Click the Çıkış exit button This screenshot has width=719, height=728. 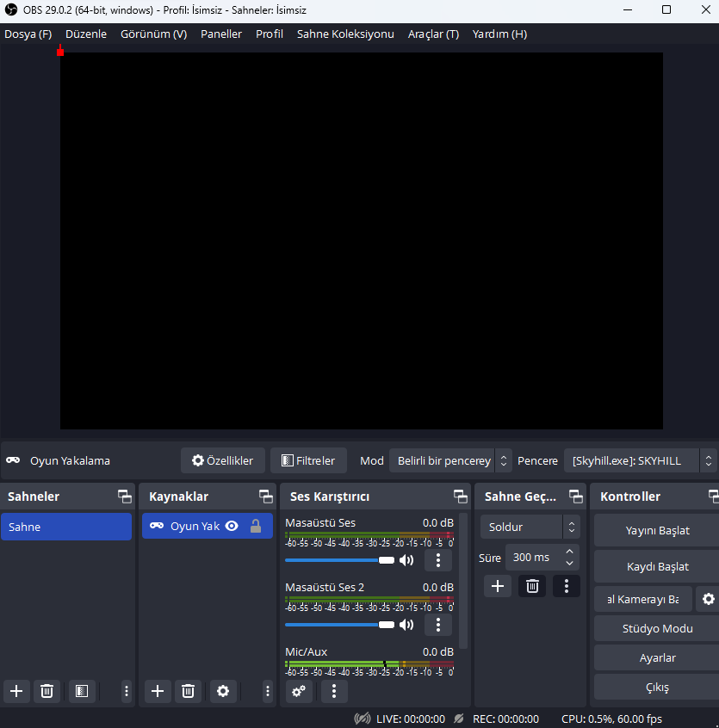(x=657, y=688)
